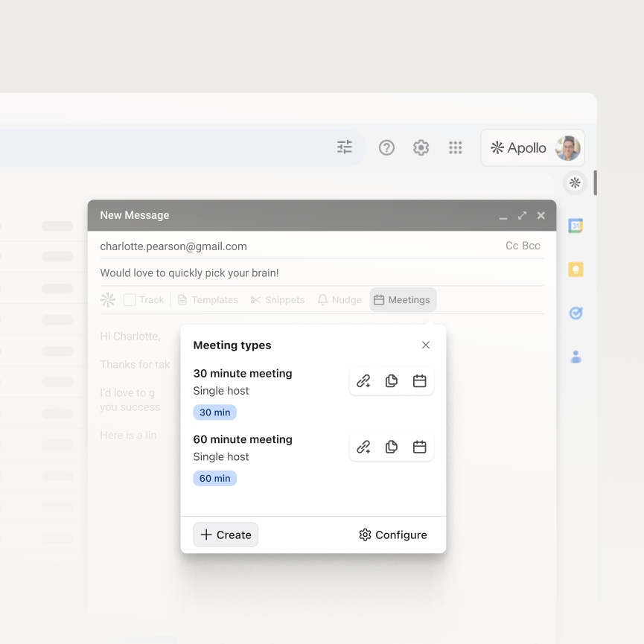Open the Templates menu
Viewport: 644px width, 644px height.
208,300
